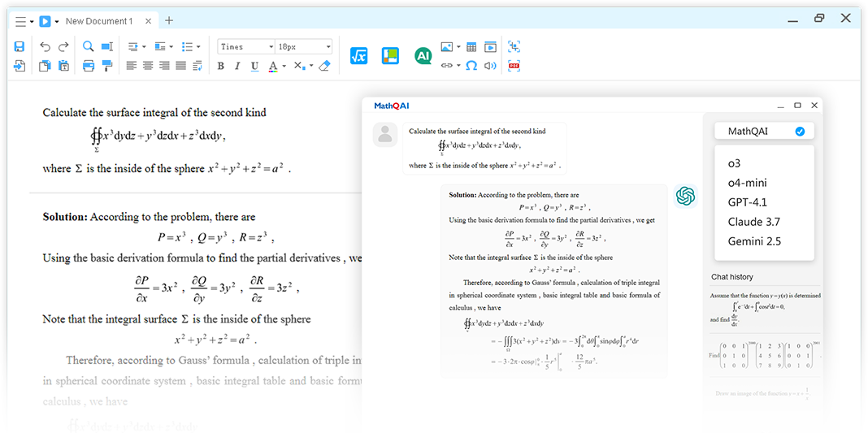Viewport: 868px width, 433px height.
Task: Toggle italic formatting
Action: 237,67
